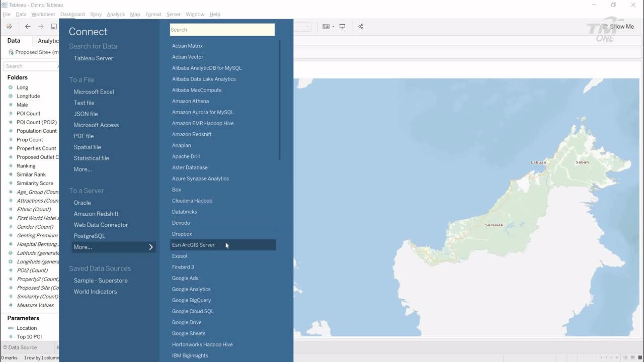Click the Proposed Site+ data source icon

click(11, 52)
